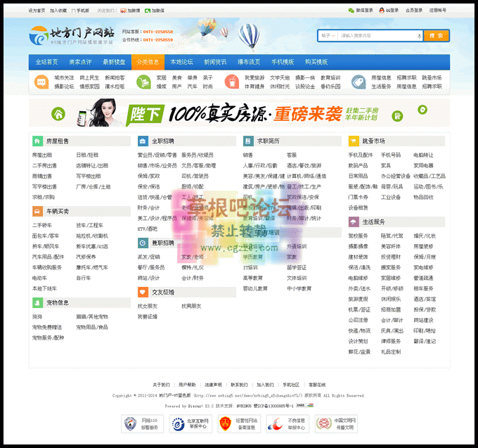Click the 找女朋友 link under 交友征婚

click(147, 306)
